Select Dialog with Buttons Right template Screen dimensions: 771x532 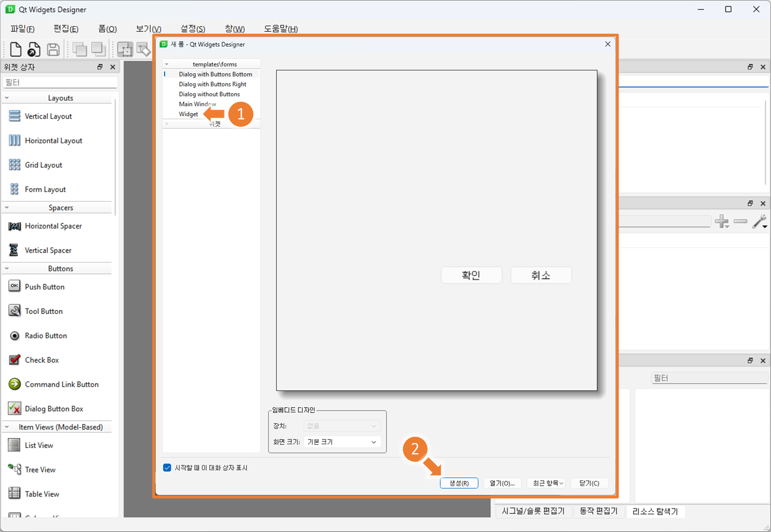pyautogui.click(x=213, y=84)
